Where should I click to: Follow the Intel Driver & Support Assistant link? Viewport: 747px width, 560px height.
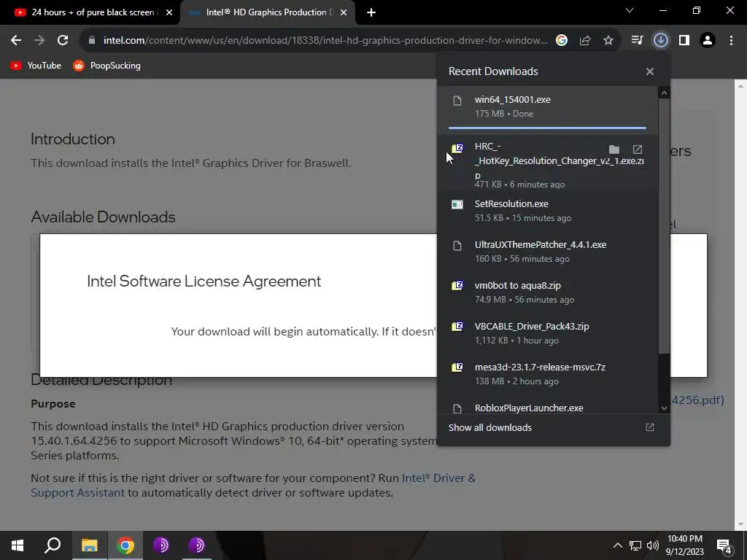pos(253,485)
